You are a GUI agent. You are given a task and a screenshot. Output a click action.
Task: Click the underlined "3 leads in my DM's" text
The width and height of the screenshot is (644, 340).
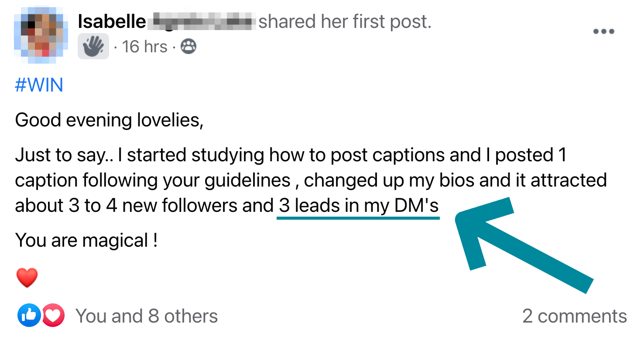tap(359, 206)
